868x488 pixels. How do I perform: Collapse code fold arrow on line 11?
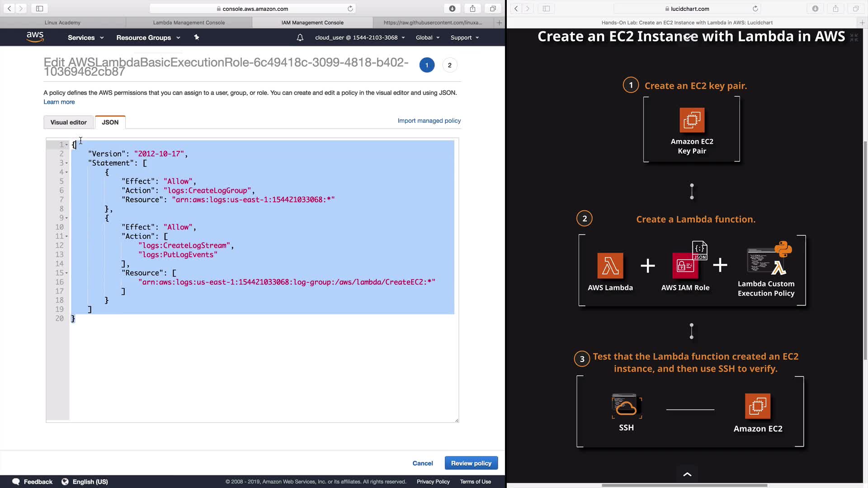tap(66, 236)
